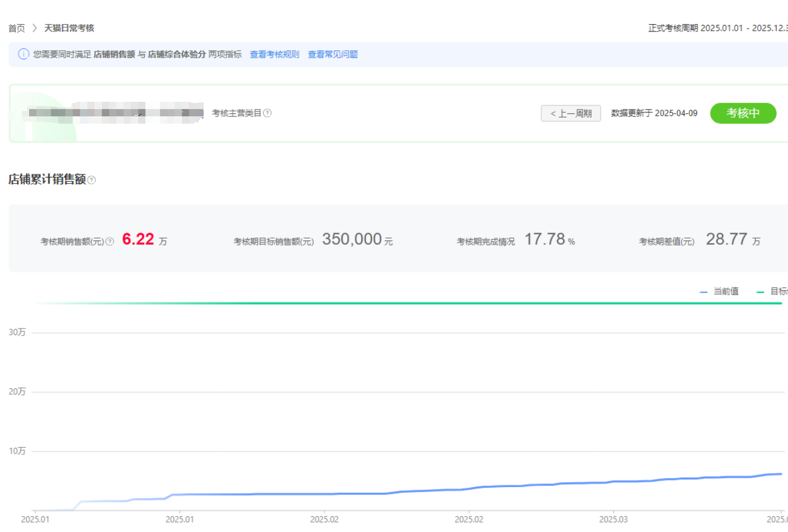Image resolution: width=788 pixels, height=532 pixels.
Task: Click help icon beside 考核主营类目
Action: click(267, 113)
